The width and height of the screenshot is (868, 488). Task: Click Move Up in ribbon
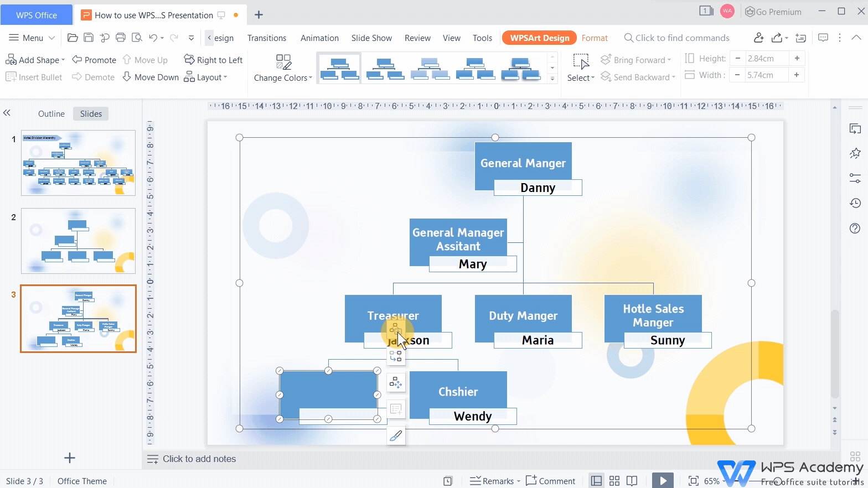pyautogui.click(x=144, y=60)
